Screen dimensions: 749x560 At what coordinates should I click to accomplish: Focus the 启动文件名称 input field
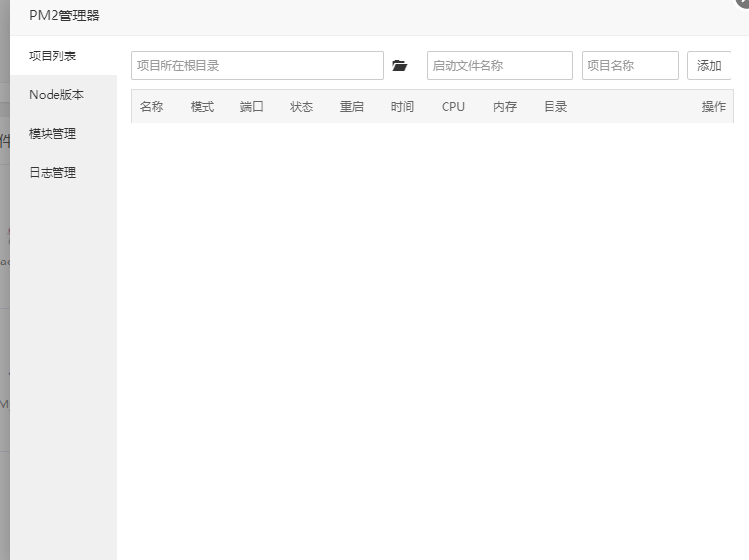[x=500, y=65]
